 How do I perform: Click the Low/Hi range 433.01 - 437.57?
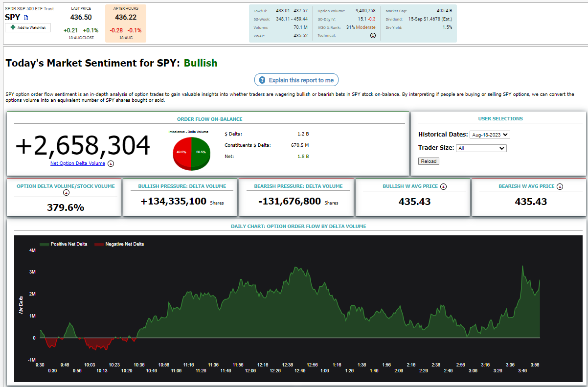(x=292, y=11)
